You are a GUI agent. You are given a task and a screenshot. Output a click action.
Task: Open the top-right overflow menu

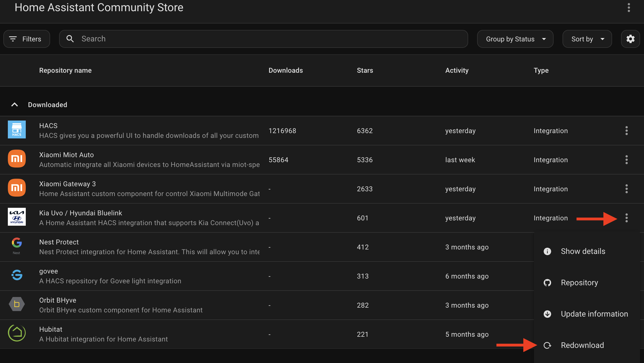[x=629, y=8]
